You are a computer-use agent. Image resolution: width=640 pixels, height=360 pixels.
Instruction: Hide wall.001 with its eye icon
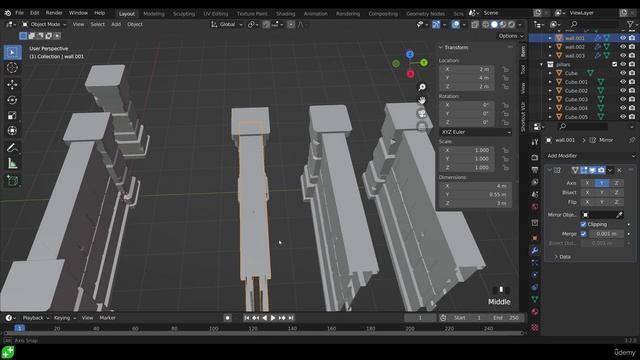[x=623, y=38]
